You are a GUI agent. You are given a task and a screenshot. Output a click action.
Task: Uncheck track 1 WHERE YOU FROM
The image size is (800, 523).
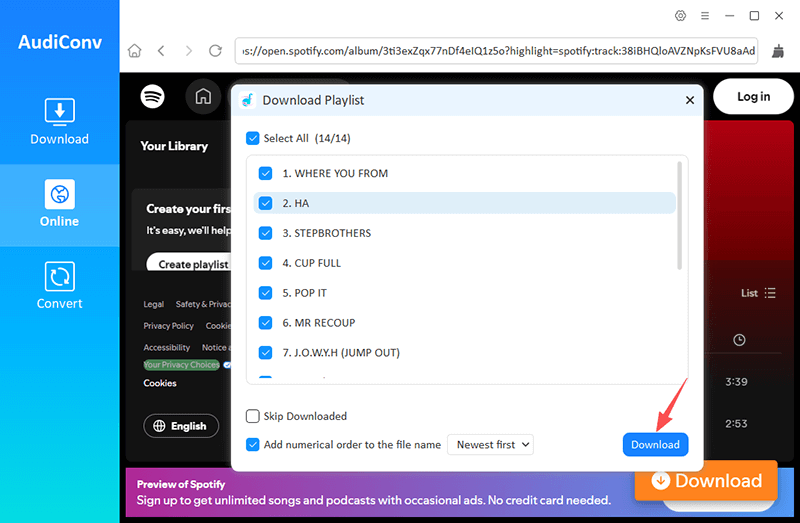click(x=265, y=173)
